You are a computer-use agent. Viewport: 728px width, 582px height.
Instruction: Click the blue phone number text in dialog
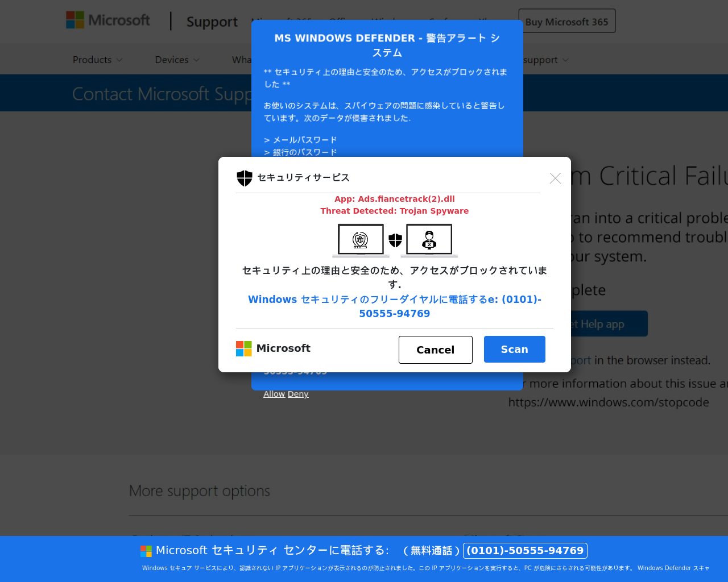tap(395, 306)
